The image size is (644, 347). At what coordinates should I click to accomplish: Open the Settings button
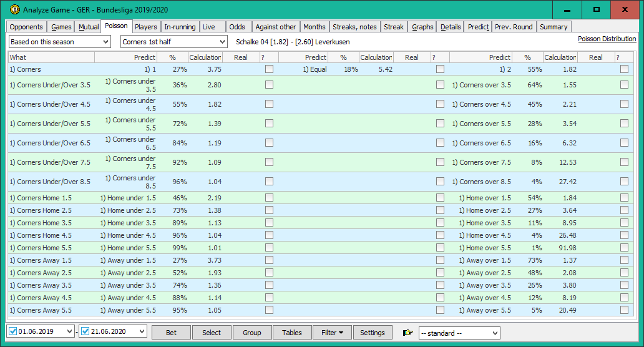click(x=372, y=333)
